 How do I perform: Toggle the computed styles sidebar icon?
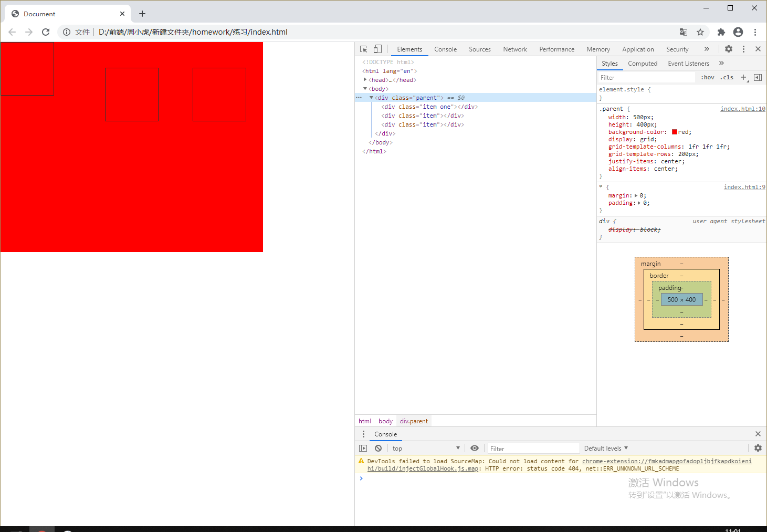(758, 77)
